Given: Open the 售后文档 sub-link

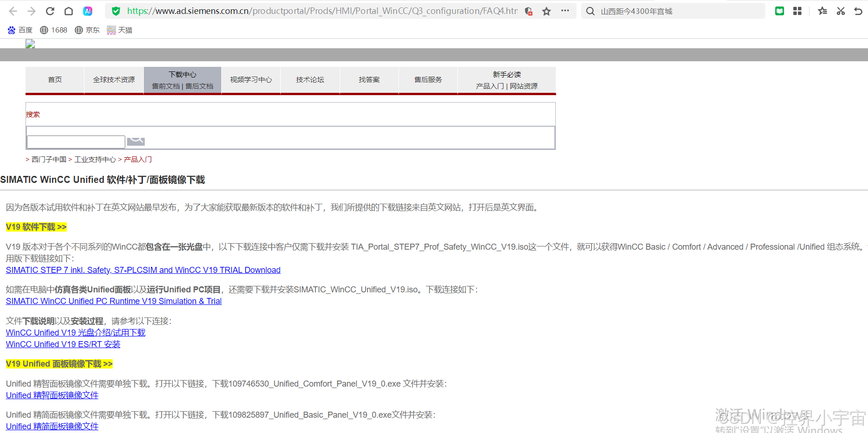Looking at the screenshot, I should 199,86.
